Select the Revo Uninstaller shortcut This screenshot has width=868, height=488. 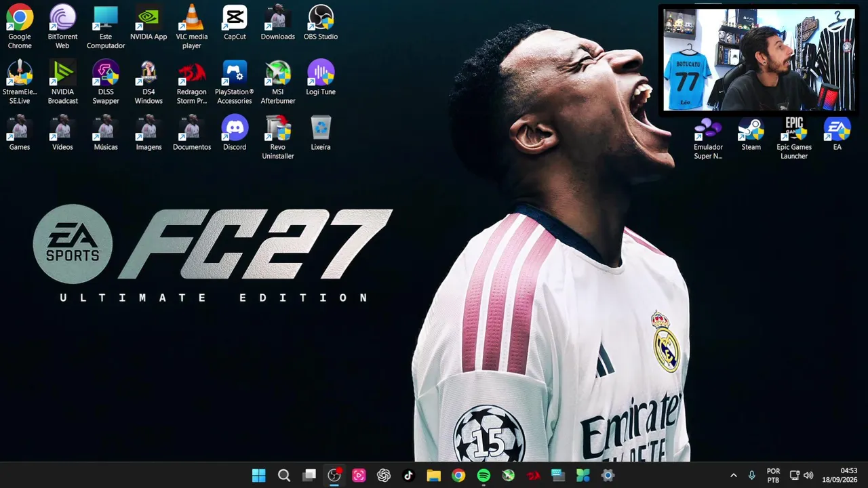point(278,137)
